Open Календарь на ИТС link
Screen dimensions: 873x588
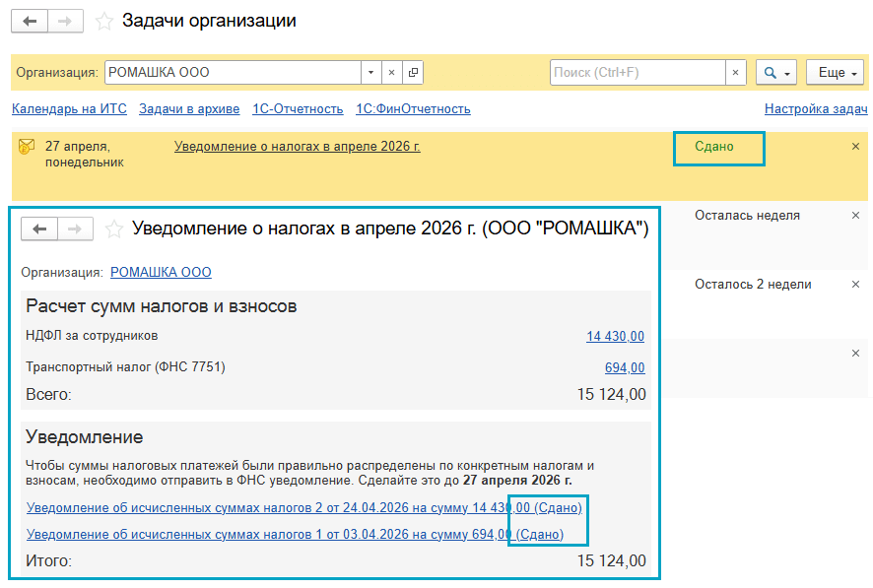pos(69,109)
